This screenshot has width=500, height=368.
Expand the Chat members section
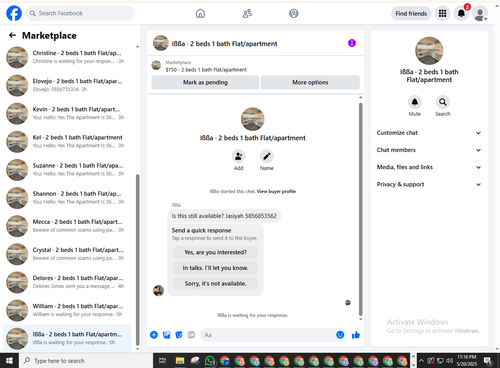[429, 150]
